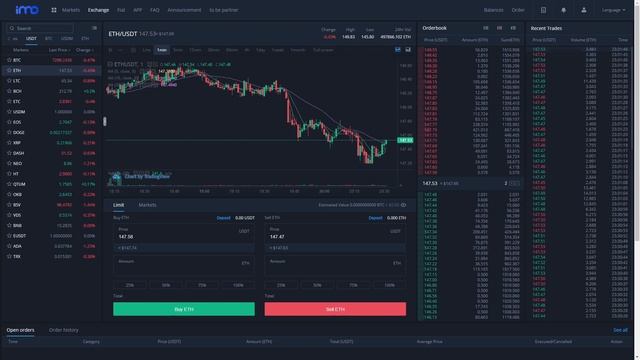The image size is (640, 360).
Task: Star the LTC market row
Action: point(9,81)
